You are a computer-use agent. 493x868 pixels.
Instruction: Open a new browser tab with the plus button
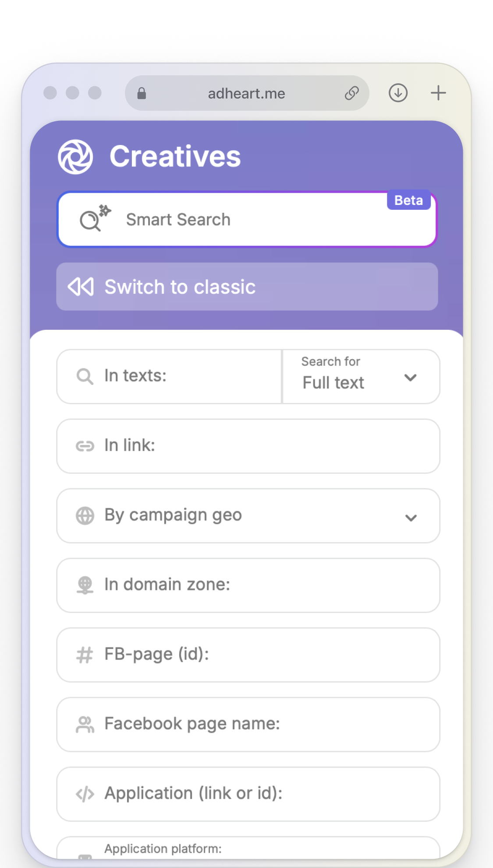[x=438, y=93]
